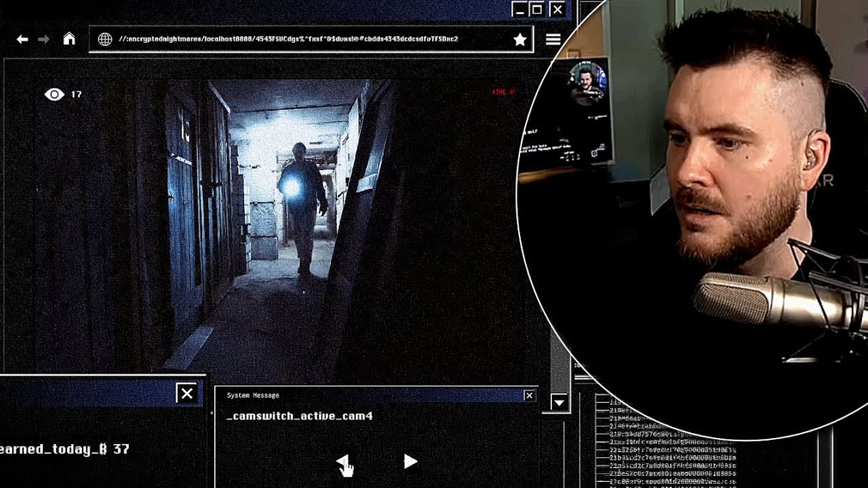Screen dimensions: 868x488
Task: Click the encryptednightmares URL address field
Action: [x=311, y=39]
